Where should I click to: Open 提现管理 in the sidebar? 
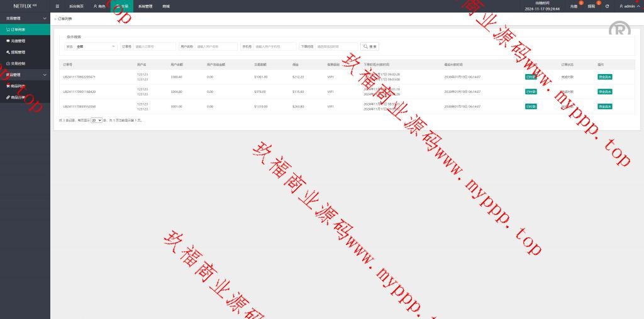pyautogui.click(x=18, y=52)
